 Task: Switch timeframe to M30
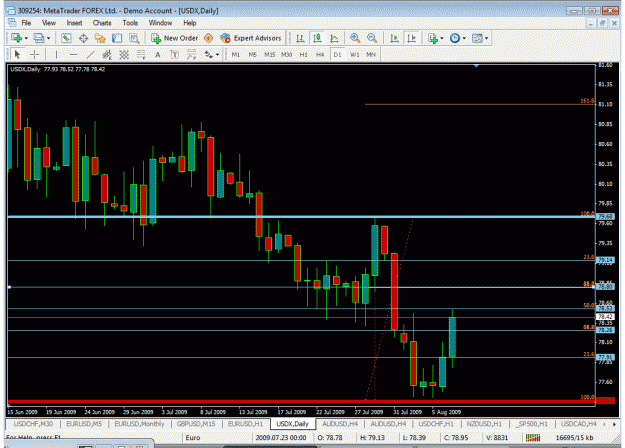pyautogui.click(x=287, y=55)
